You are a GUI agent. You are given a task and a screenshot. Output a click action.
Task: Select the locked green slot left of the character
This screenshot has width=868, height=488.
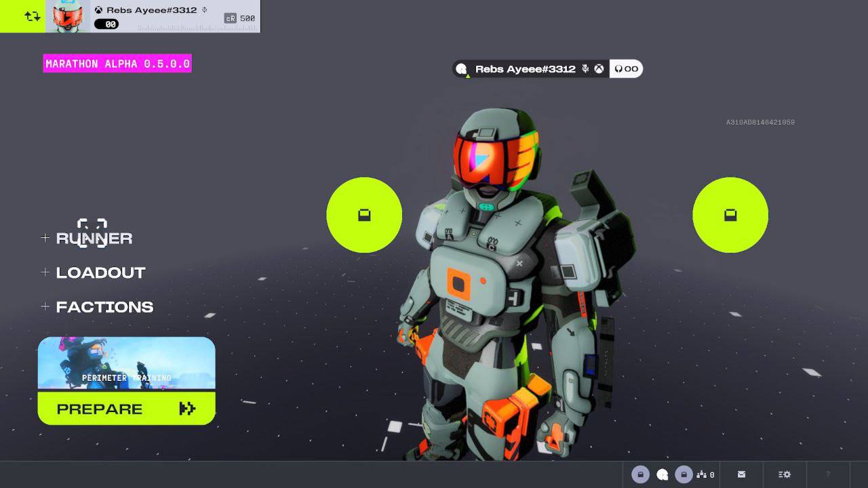364,215
